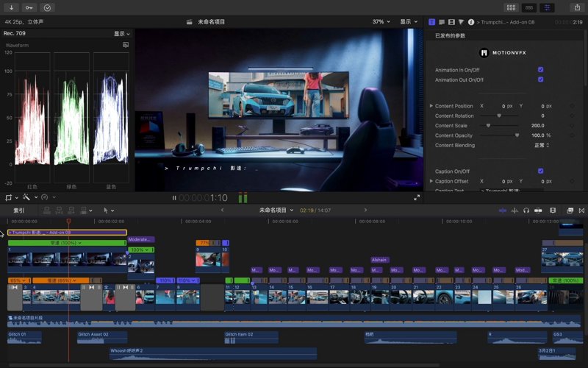Show background tasks checkmark icon
This screenshot has width=588, height=368.
coord(47,7)
